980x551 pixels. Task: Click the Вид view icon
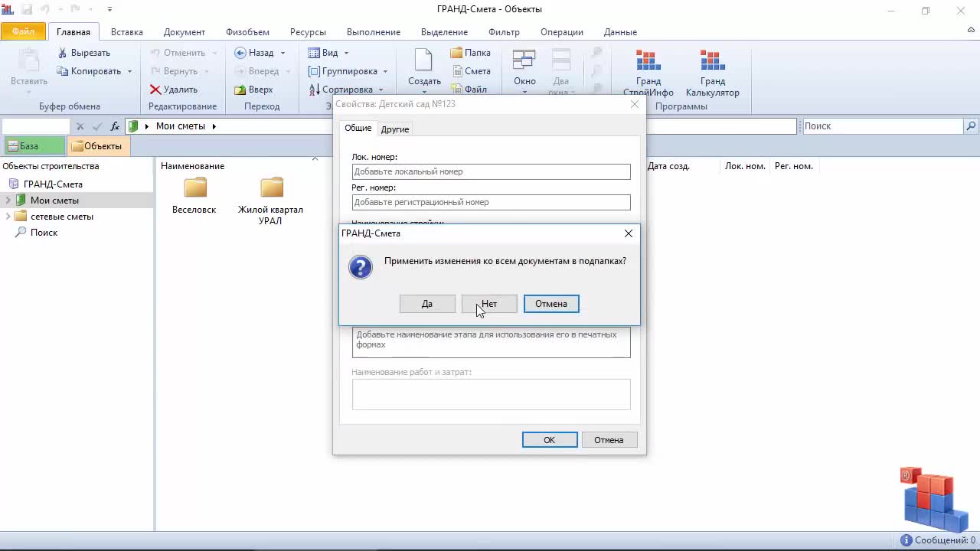click(314, 53)
